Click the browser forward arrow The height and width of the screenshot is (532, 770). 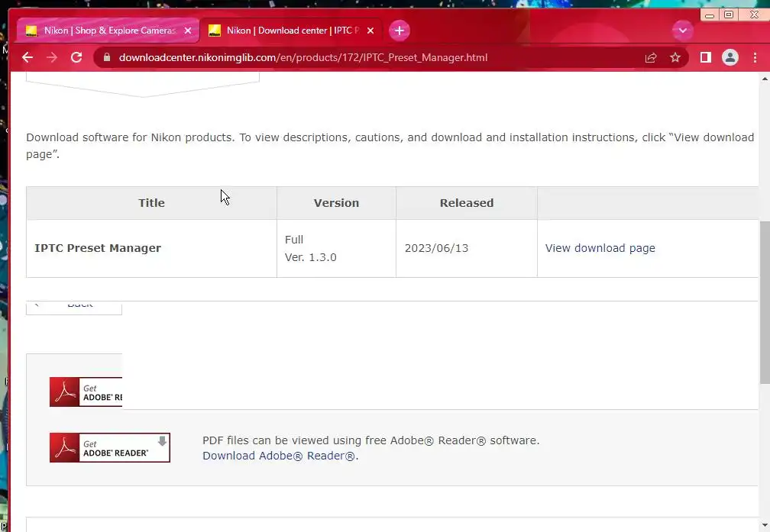52,57
